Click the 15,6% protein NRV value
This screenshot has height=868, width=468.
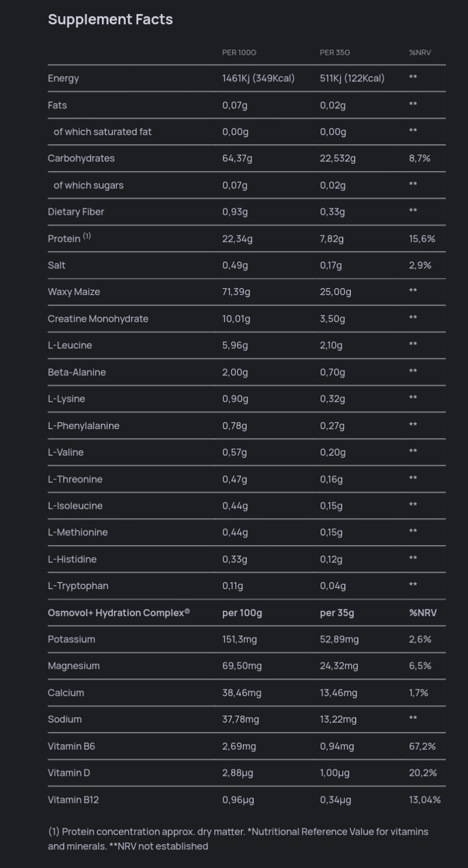click(422, 239)
